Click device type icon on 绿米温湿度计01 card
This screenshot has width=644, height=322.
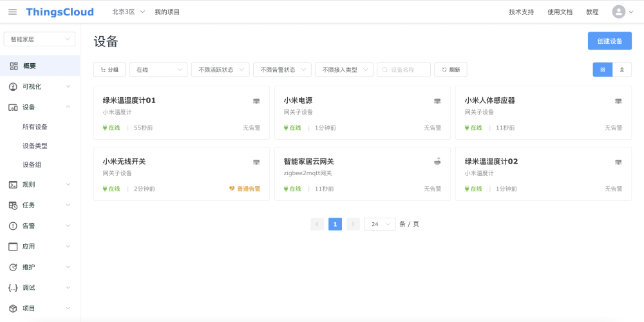point(256,101)
